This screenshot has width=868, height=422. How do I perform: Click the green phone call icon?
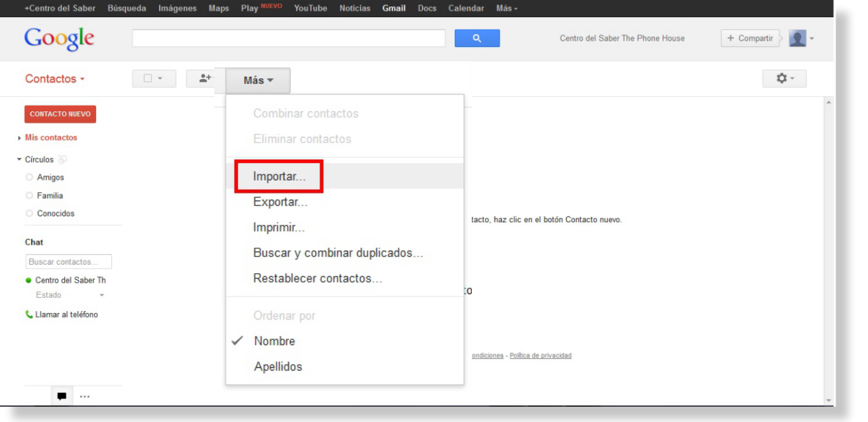point(29,314)
